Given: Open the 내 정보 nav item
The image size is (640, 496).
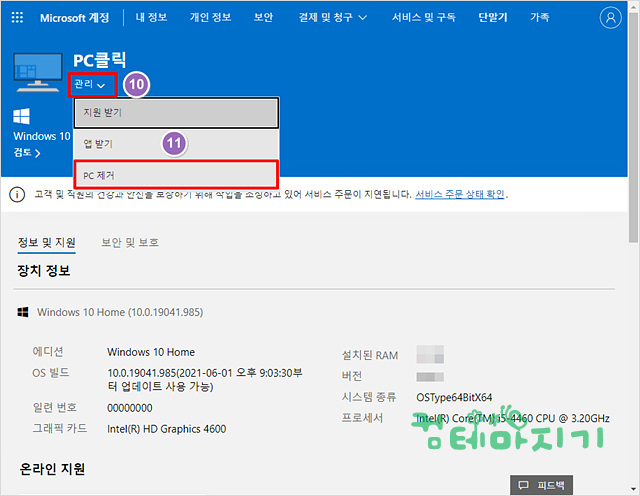Looking at the screenshot, I should coord(151,17).
